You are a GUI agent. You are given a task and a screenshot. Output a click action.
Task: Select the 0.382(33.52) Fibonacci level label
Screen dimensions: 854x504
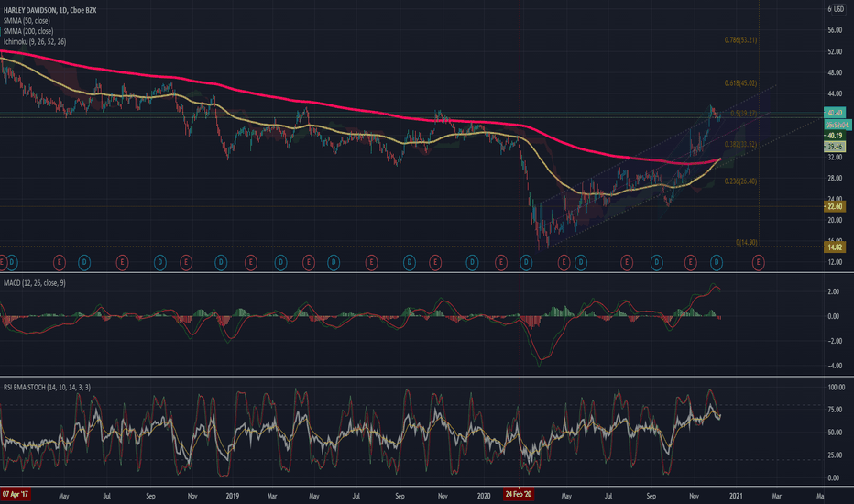(x=740, y=144)
